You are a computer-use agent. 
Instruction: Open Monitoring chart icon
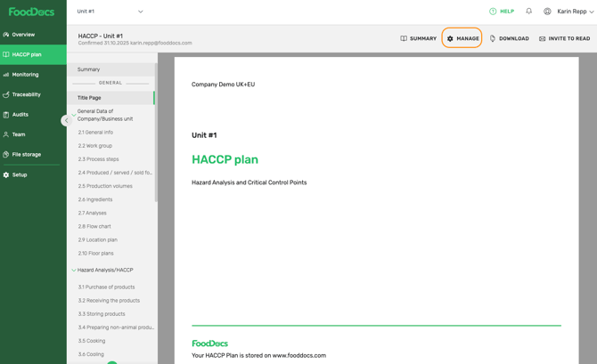click(x=6, y=75)
